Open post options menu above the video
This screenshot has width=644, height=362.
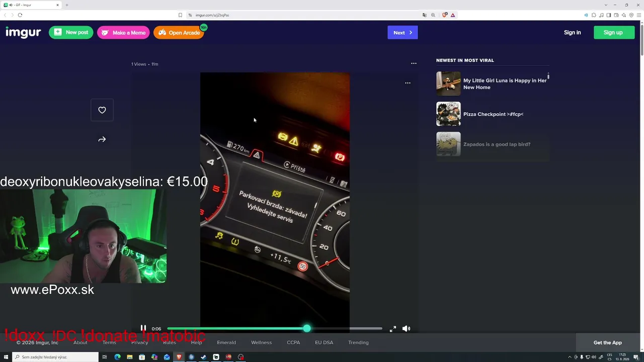pos(414,63)
